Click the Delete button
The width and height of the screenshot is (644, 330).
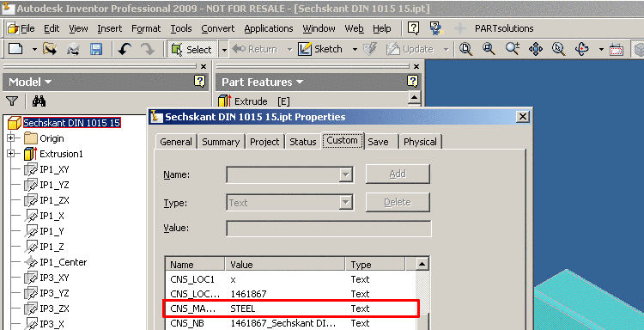[x=398, y=202]
